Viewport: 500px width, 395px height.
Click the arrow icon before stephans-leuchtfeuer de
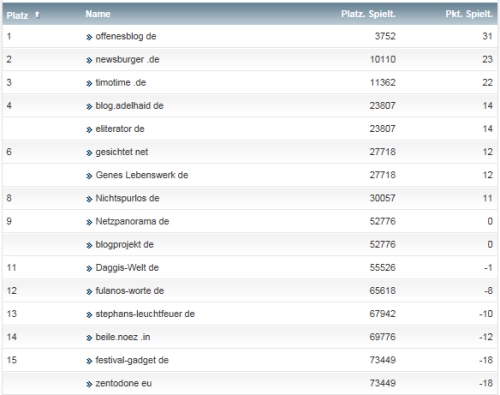[x=89, y=315]
